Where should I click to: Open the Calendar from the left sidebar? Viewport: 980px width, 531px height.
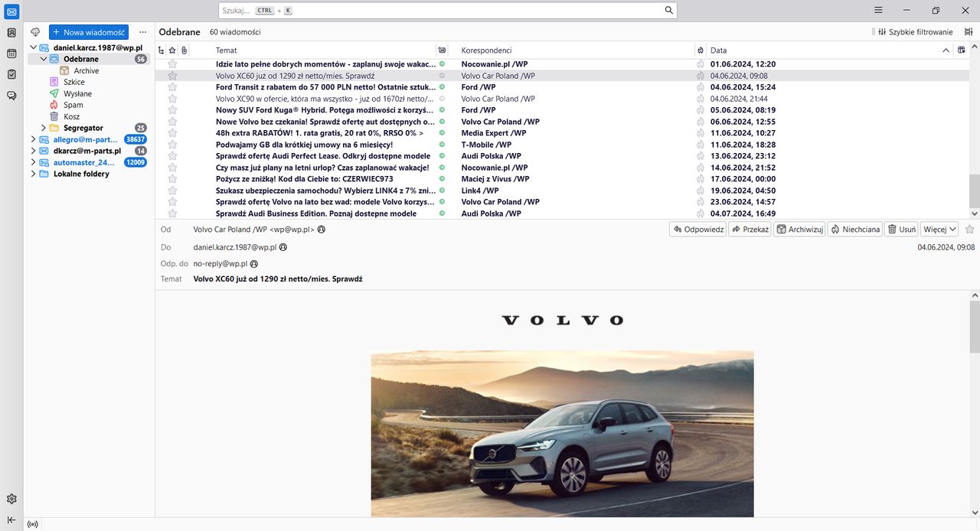[11, 54]
